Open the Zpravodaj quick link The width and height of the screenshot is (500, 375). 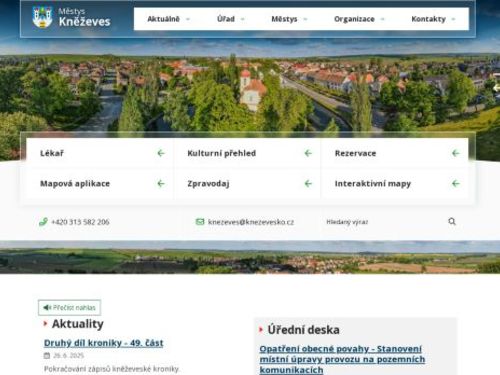[x=247, y=184]
